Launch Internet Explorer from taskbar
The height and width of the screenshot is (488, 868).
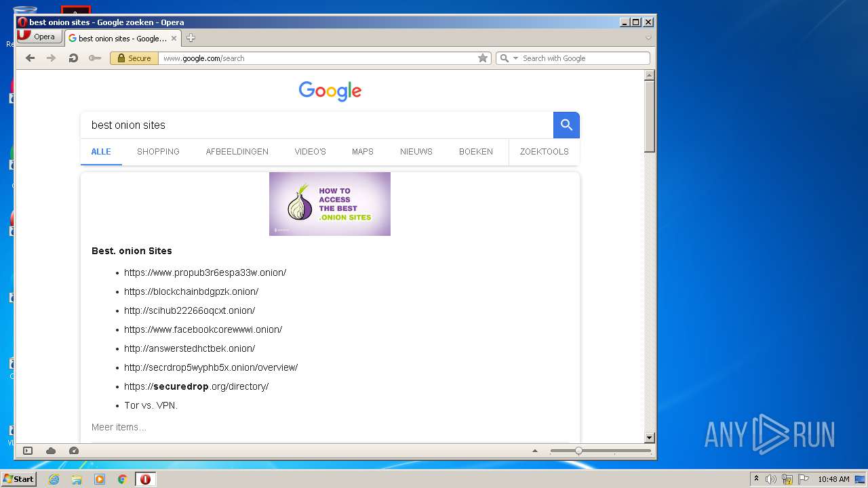(54, 479)
